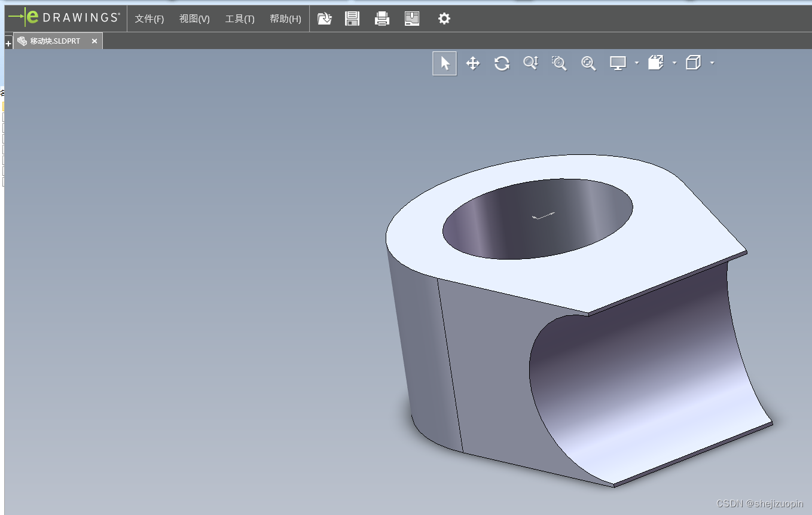Close the 移动块.SLDPRT tab
The height and width of the screenshot is (515, 812).
(94, 41)
